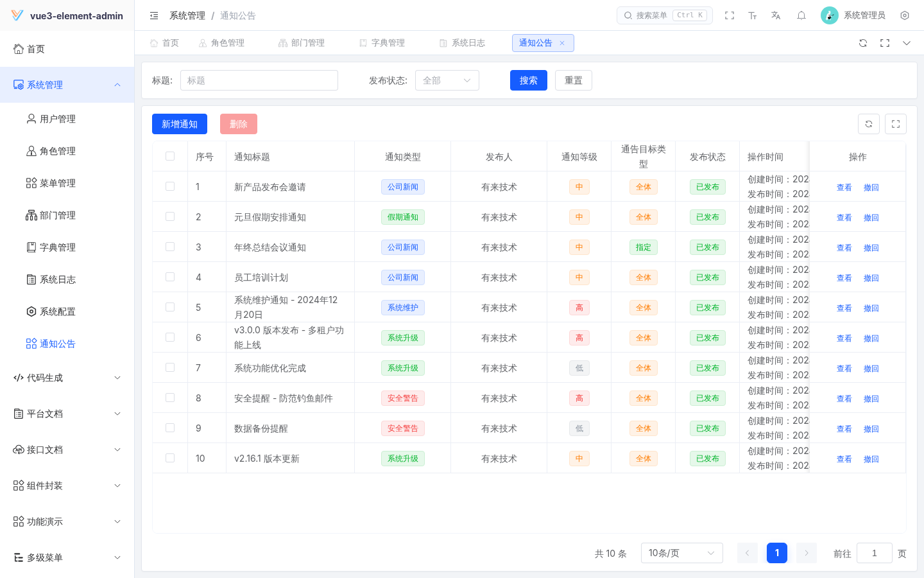Viewport: 924px width, 578px height.
Task: Expand the 代码生成 sidebar menu
Action: pyautogui.click(x=67, y=378)
